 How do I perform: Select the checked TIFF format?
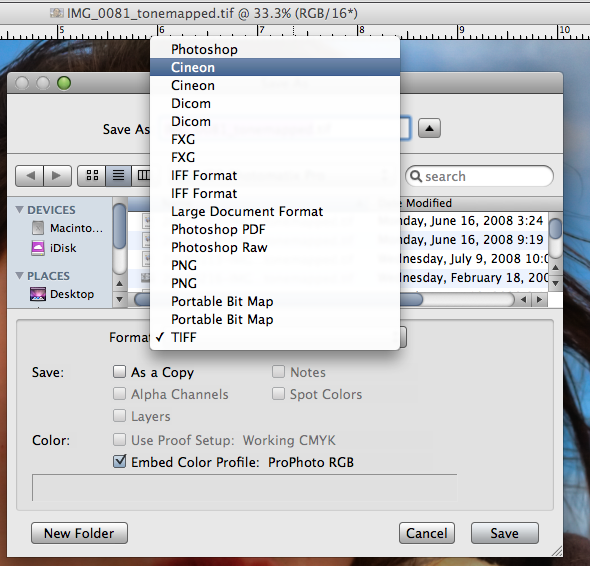click(275, 338)
